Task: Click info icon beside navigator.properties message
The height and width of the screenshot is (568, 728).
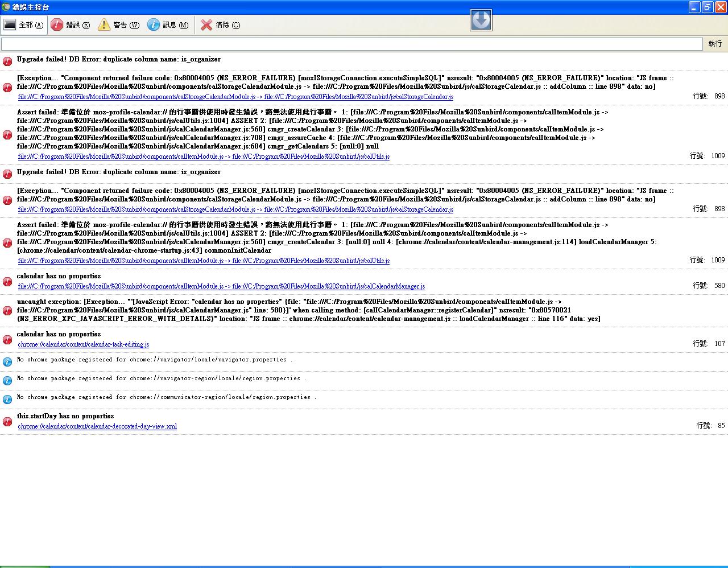Action: coord(7,362)
